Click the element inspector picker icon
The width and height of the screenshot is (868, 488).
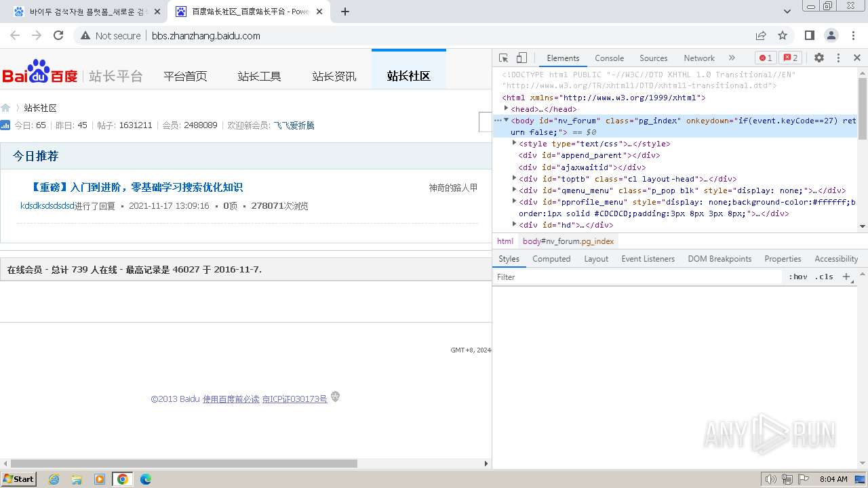point(503,58)
